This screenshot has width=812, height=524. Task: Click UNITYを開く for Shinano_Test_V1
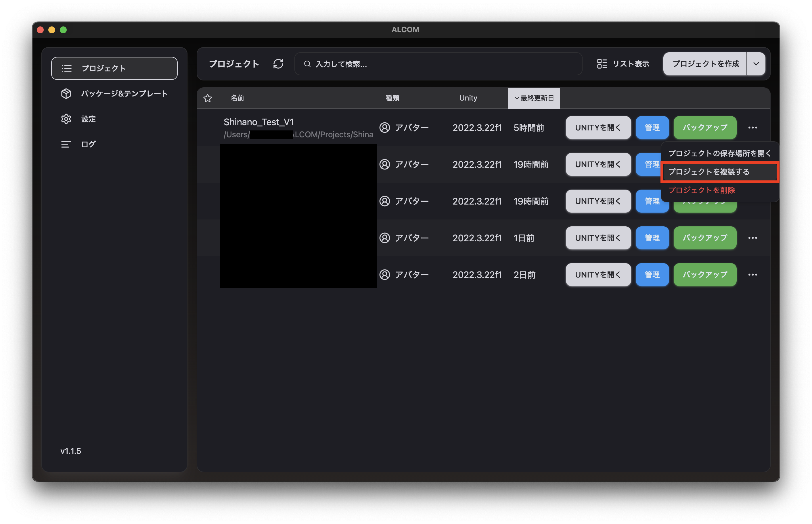point(598,128)
